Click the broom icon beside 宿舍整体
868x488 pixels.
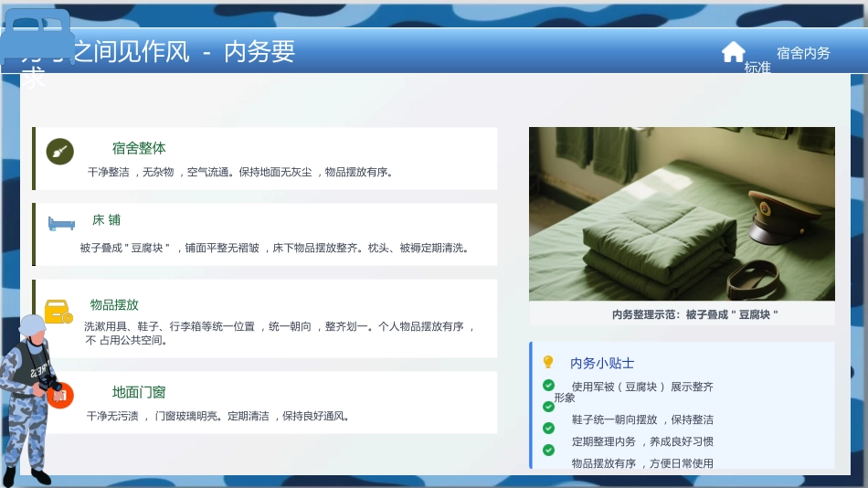(59, 151)
